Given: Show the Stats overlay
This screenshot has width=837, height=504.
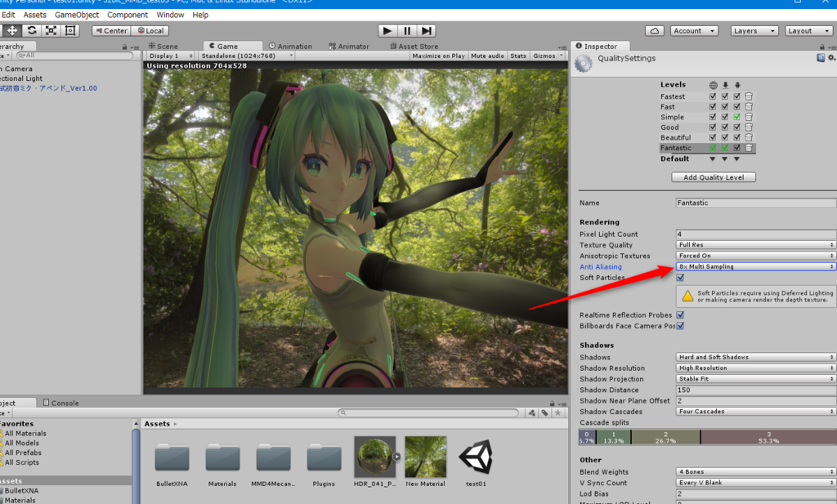Looking at the screenshot, I should tap(518, 56).
